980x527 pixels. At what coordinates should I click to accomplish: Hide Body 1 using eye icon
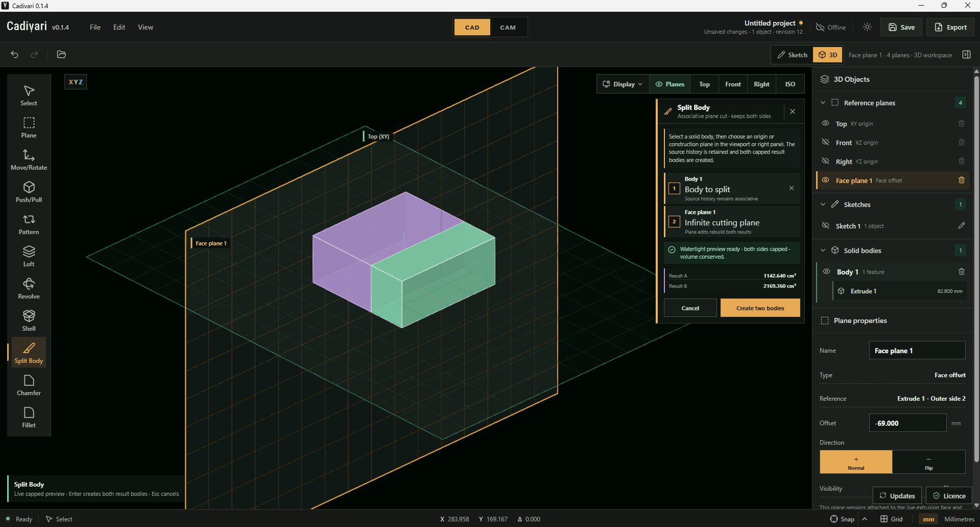[826, 272]
